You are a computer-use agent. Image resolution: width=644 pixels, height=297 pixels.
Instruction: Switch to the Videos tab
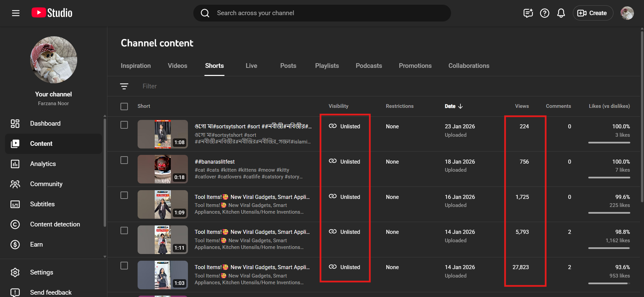(x=177, y=66)
